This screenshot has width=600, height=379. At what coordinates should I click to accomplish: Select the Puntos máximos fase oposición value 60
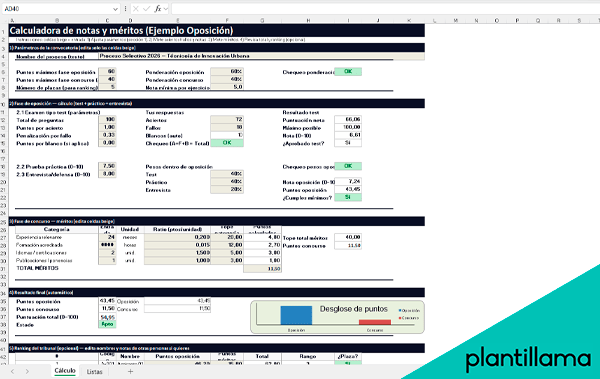[107, 72]
